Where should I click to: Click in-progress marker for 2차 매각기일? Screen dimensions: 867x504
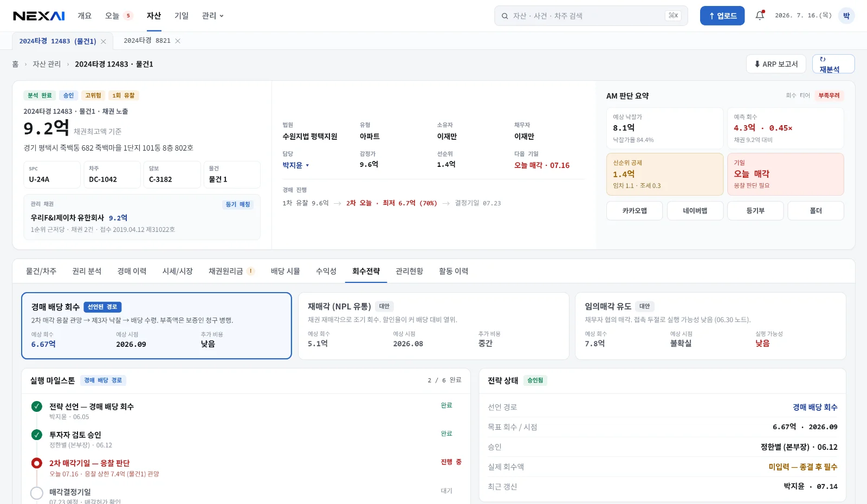36,463
